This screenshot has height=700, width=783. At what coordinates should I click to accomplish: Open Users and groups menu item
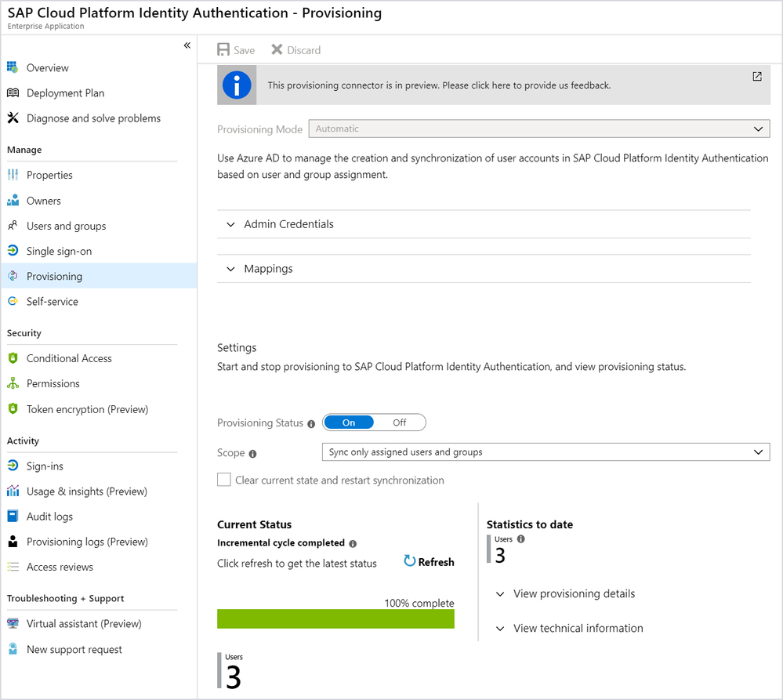[66, 226]
